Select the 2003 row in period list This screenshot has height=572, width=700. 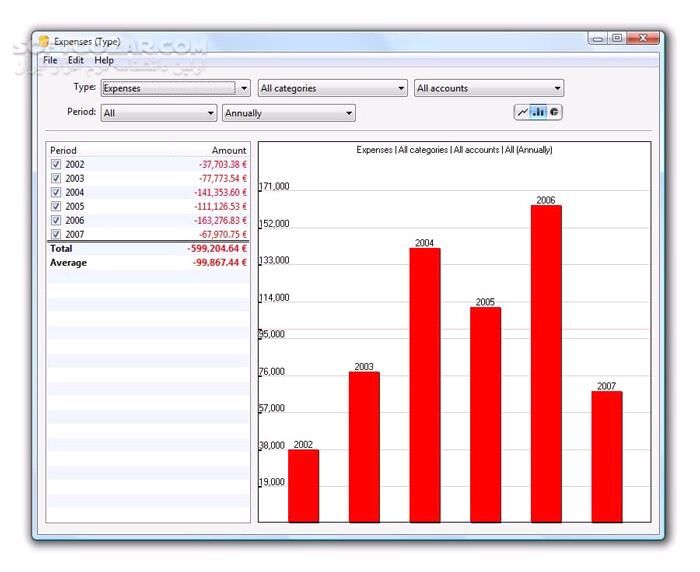[x=148, y=178]
